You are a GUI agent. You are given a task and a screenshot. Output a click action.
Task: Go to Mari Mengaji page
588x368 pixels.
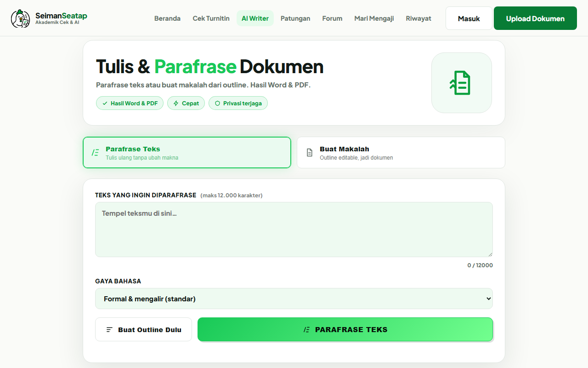[x=374, y=18]
